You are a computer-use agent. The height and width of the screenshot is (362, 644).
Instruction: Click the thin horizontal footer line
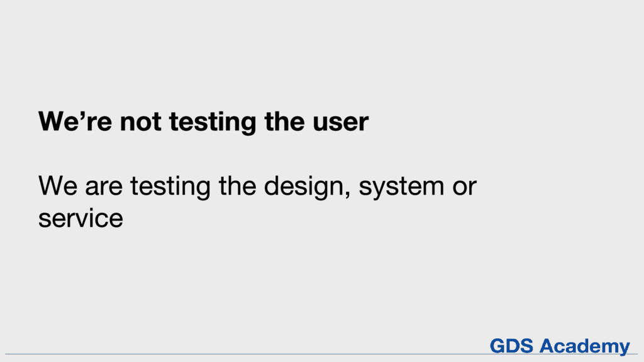(321, 354)
